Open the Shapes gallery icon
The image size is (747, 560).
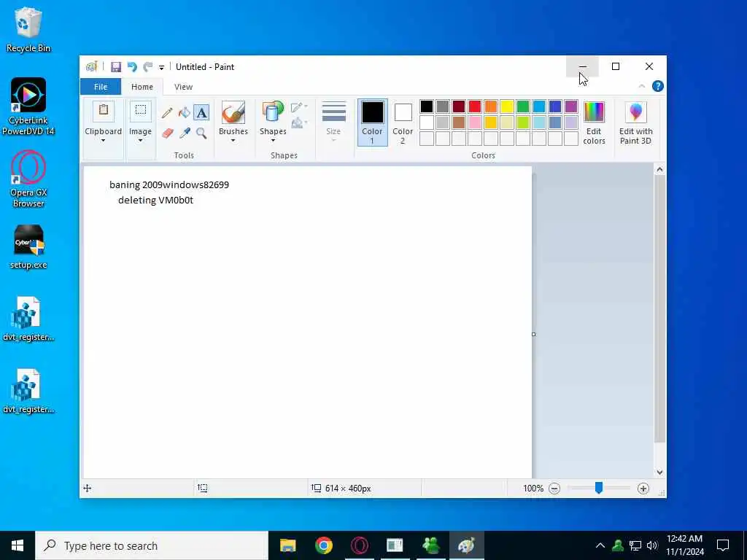(x=273, y=113)
